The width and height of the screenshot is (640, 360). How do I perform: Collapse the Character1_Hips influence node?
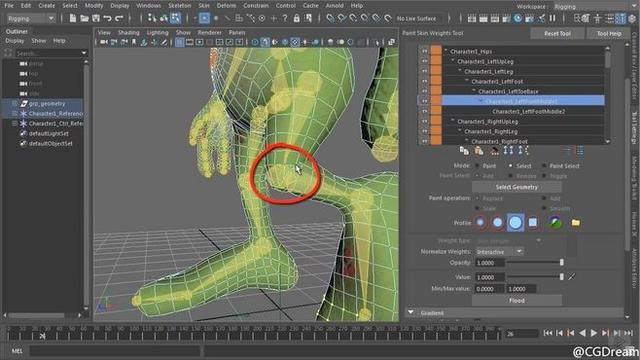click(x=446, y=51)
